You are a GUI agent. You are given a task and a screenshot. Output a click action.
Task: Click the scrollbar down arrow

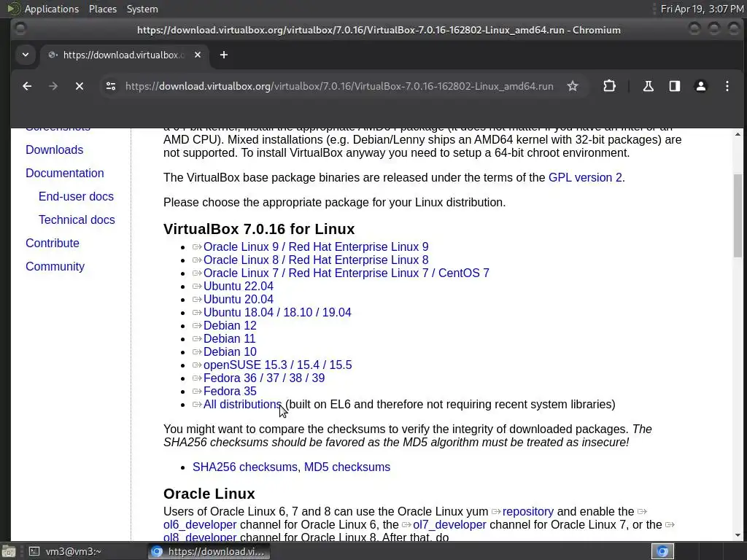tap(738, 534)
